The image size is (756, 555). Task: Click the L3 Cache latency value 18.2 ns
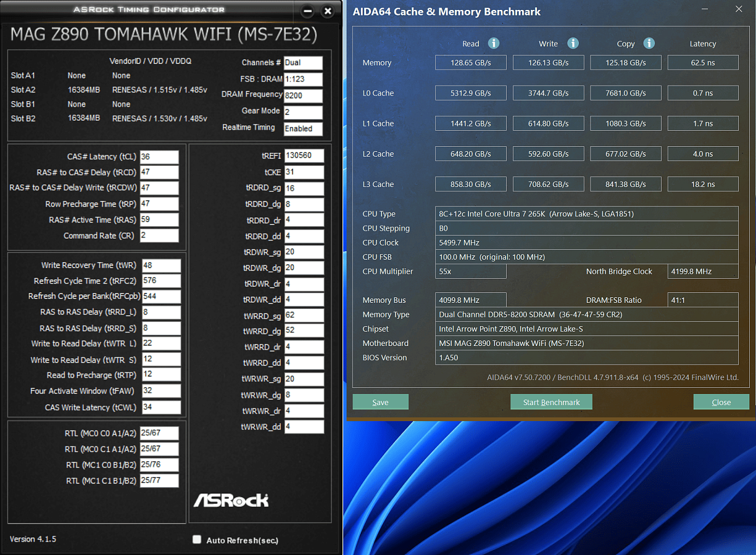703,184
